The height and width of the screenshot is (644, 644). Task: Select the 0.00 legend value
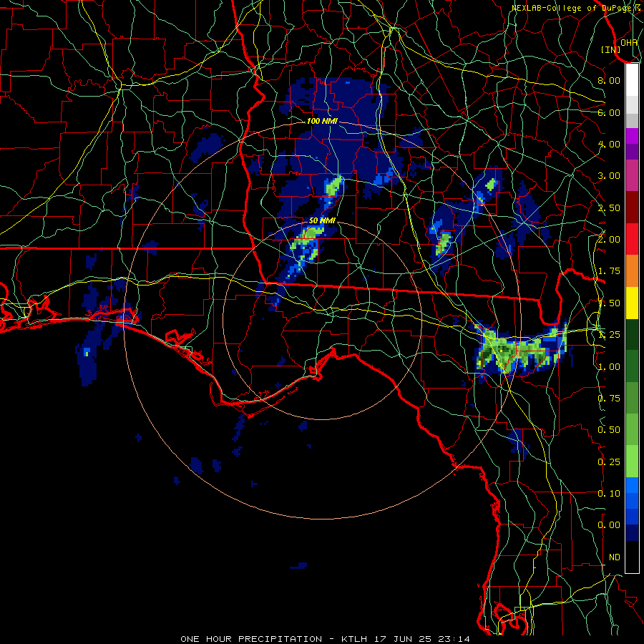pyautogui.click(x=609, y=525)
